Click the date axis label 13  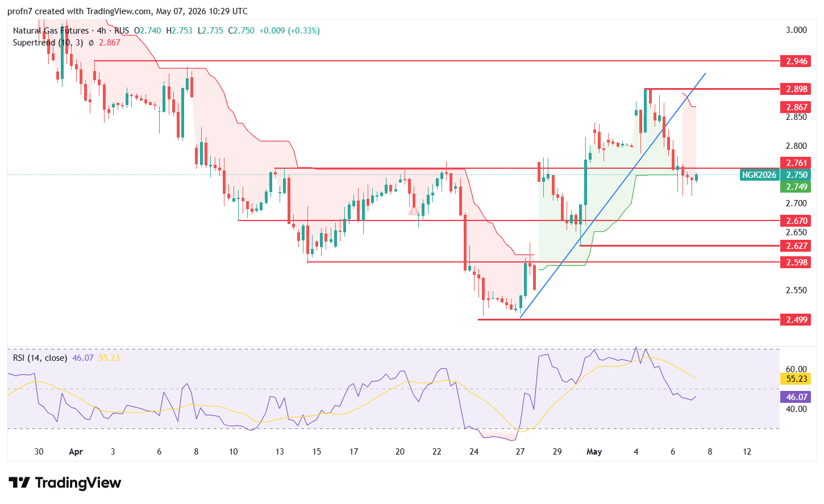280,452
